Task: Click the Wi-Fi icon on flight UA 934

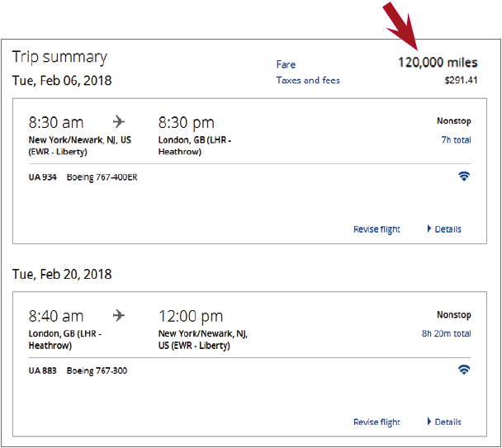Action: click(x=464, y=177)
